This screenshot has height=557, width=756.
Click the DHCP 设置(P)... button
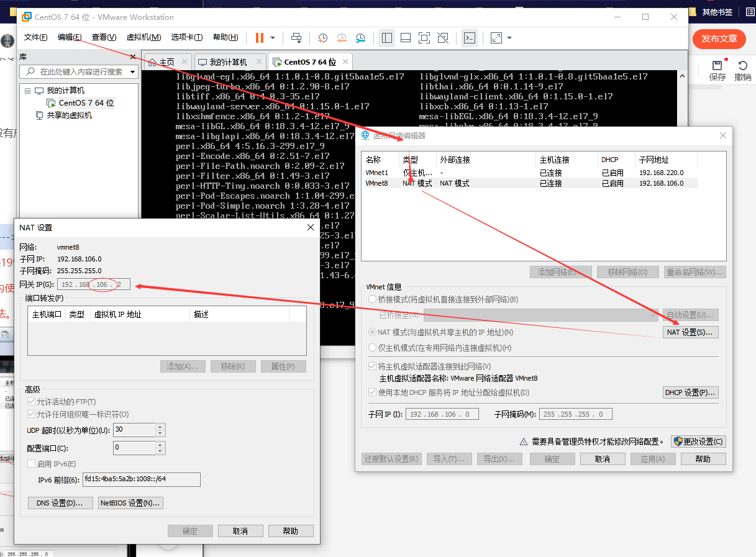tap(690, 392)
